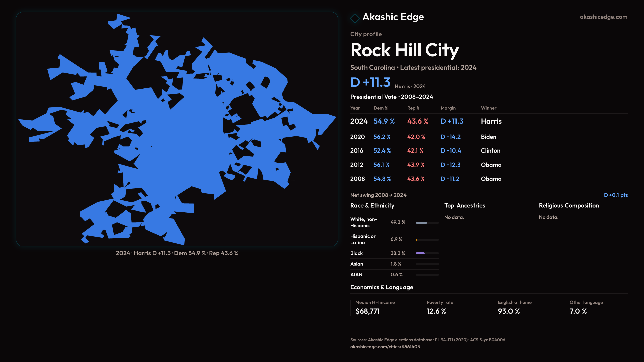Viewport: 644px width, 362px height.
Task: Click the Top Ancestries section heading
Action: tap(465, 206)
